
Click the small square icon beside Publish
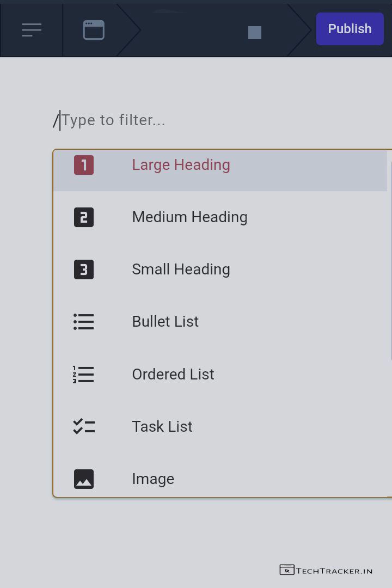pyautogui.click(x=254, y=33)
